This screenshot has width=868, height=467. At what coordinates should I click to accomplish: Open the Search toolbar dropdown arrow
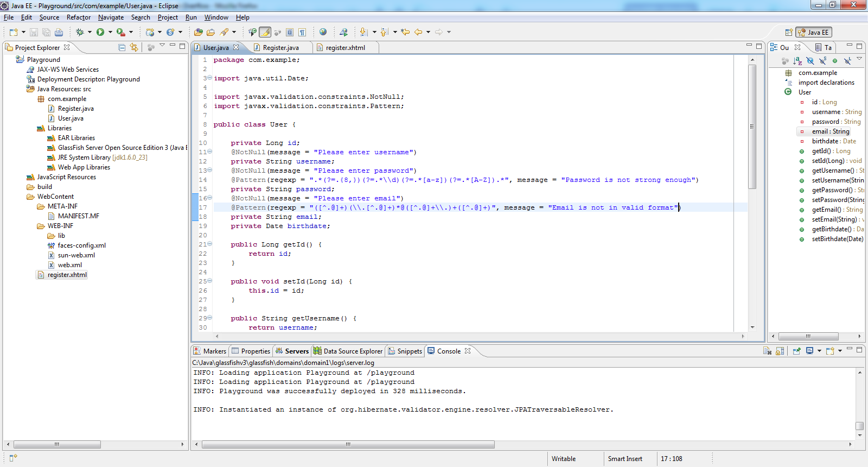click(x=234, y=32)
